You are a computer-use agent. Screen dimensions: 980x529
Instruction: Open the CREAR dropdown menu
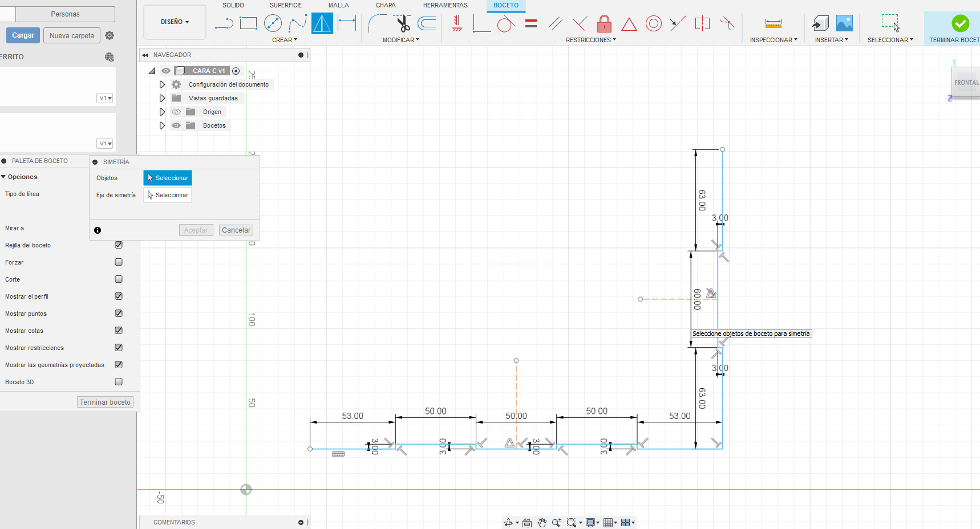tap(285, 40)
